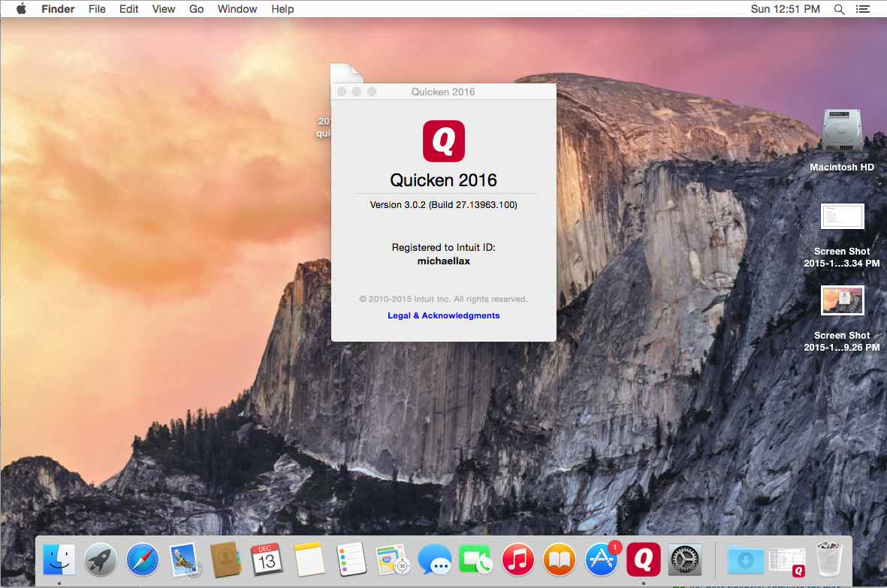
Task: Click the Intuit copyright notice text
Action: [443, 299]
